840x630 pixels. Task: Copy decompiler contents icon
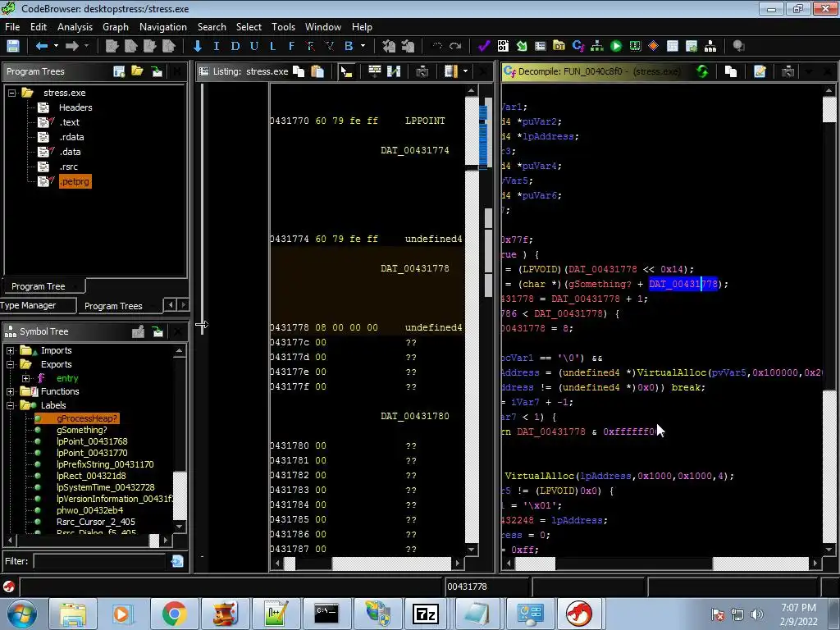click(731, 71)
